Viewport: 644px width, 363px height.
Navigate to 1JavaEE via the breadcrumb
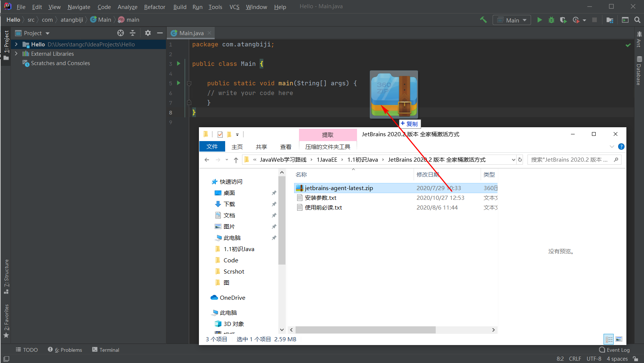[327, 159]
